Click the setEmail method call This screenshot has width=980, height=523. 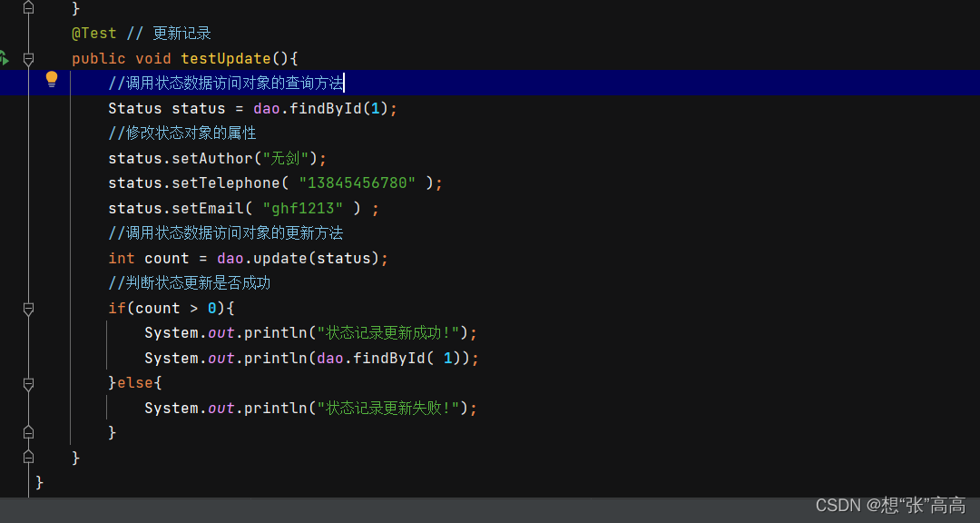tap(208, 208)
